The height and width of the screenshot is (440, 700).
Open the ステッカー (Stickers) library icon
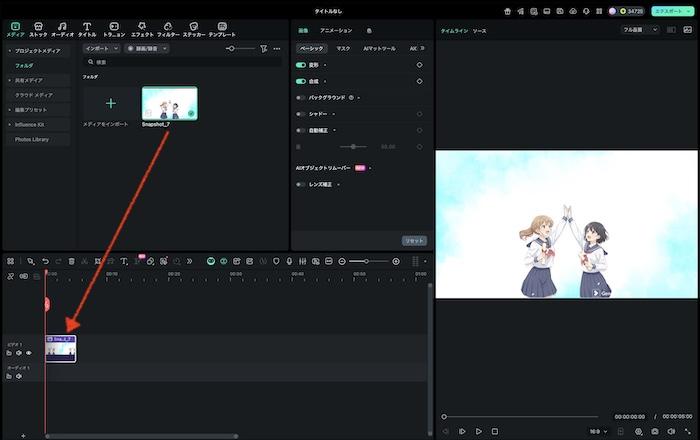194,26
